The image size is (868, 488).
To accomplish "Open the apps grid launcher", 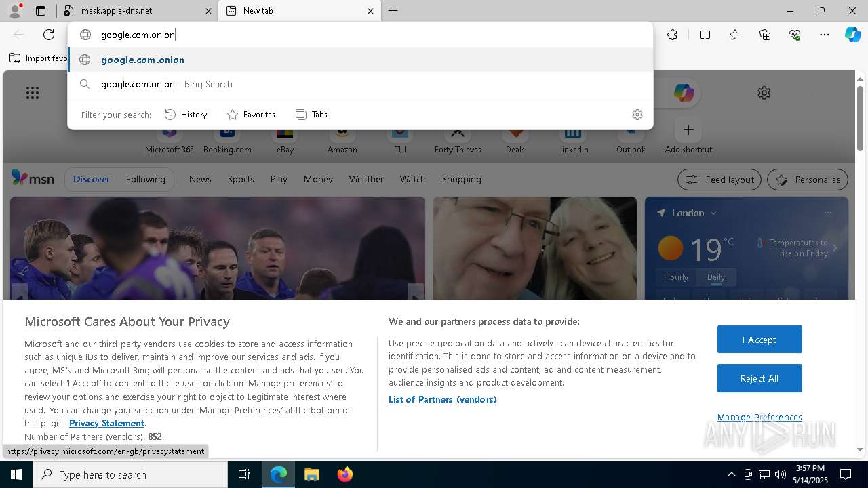I will coord(33,93).
